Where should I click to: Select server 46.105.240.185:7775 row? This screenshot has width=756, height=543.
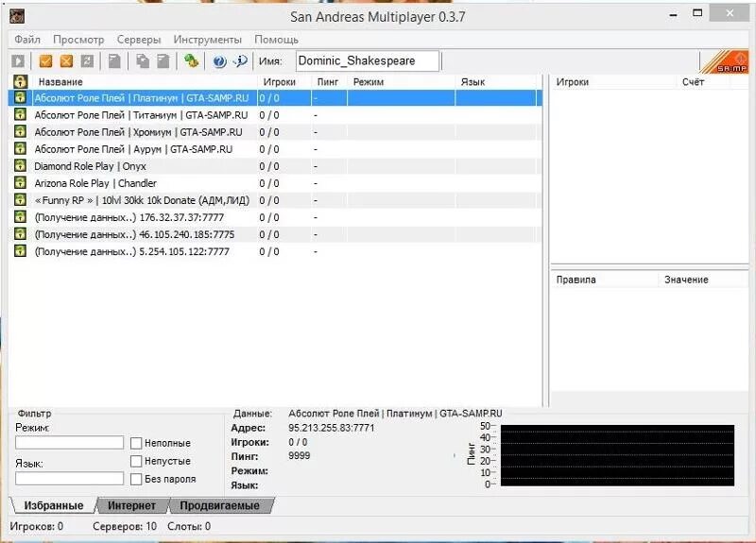(x=275, y=234)
